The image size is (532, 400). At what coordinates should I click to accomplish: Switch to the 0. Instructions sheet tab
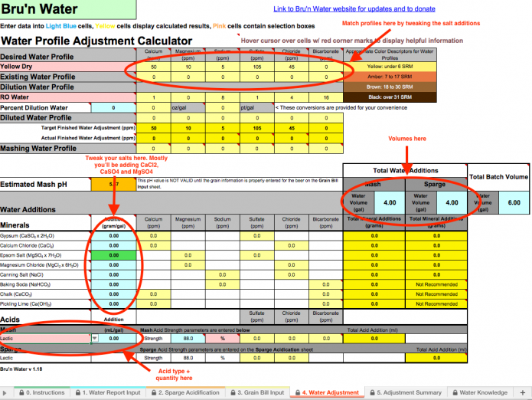(42, 392)
